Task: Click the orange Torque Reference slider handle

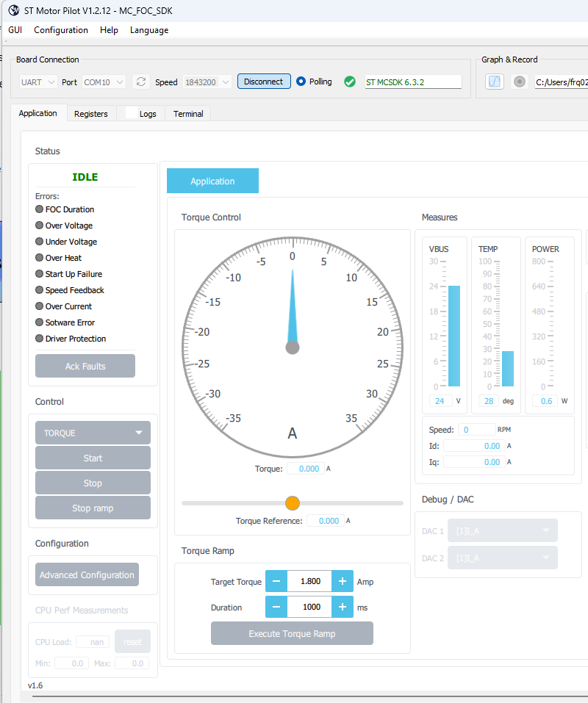Action: coord(293,503)
